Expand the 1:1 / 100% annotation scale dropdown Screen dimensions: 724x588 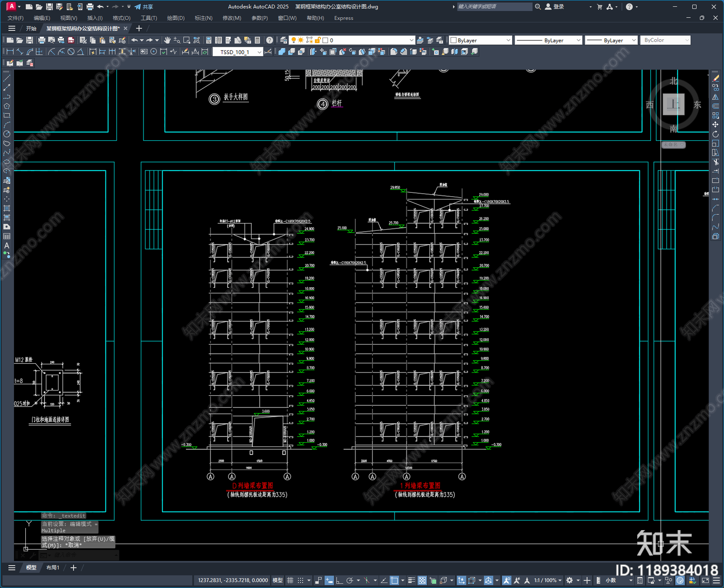[548, 580]
